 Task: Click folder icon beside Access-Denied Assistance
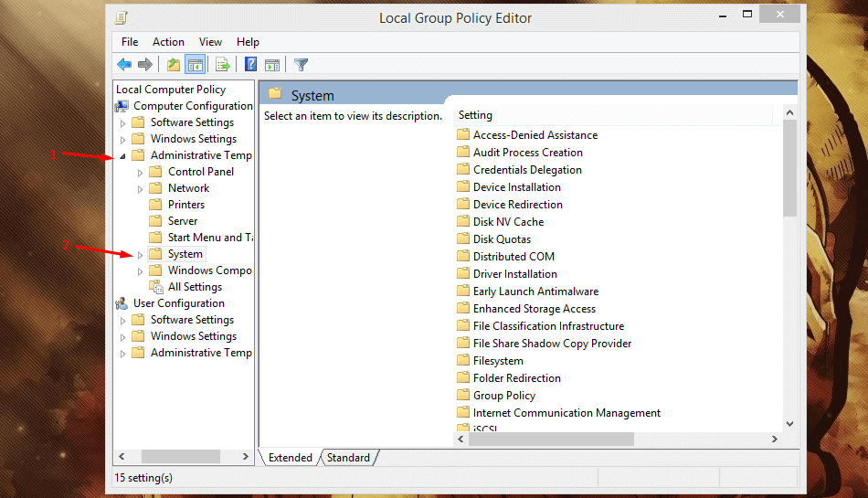click(463, 134)
